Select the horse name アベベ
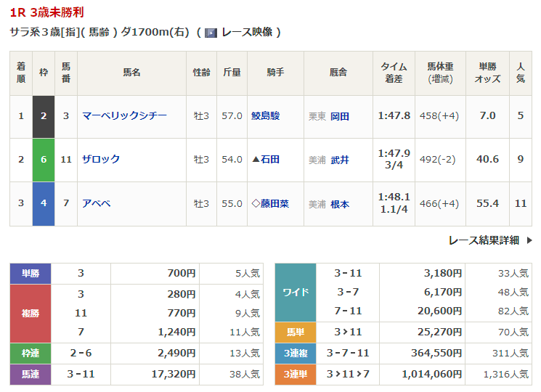Viewport: 541px width, 392px height. 96,204
